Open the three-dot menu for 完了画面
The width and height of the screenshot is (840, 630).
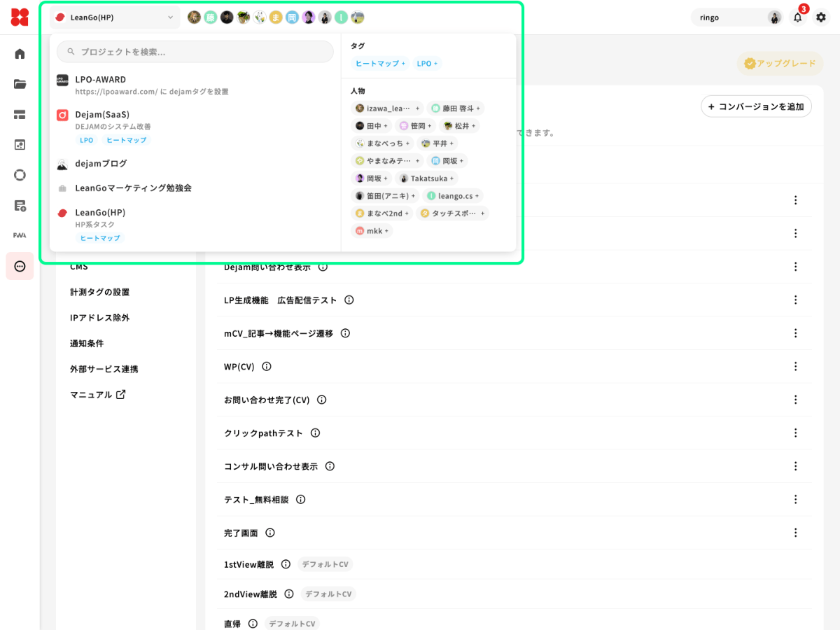pyautogui.click(x=795, y=533)
